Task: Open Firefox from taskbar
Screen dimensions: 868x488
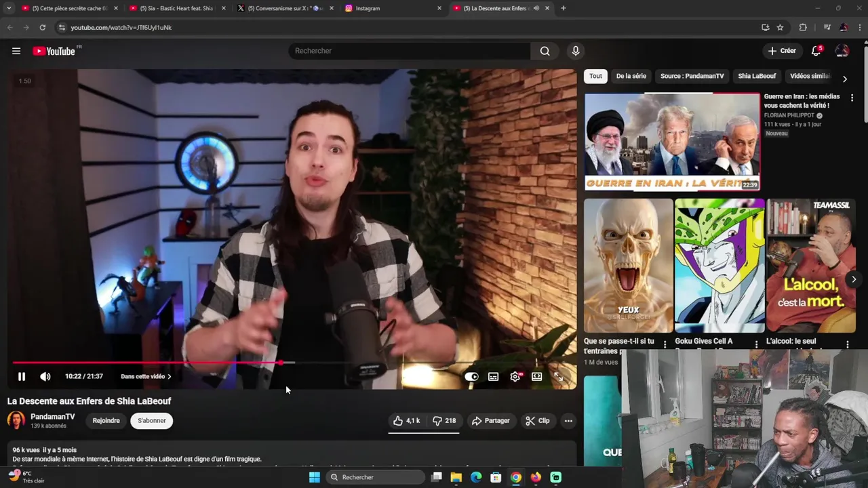Action: (536, 477)
